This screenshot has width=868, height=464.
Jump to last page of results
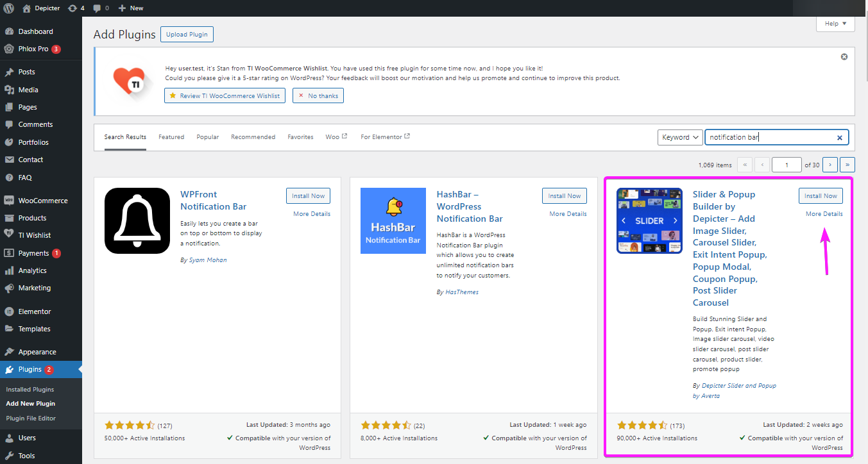pos(847,165)
